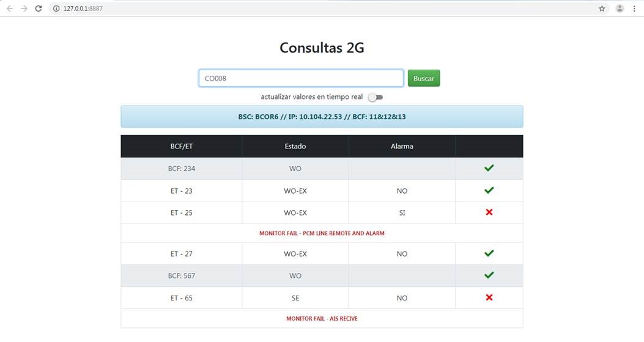Toggle the actualizar valores en tiempo real switch
The image size is (644, 342).
click(x=376, y=97)
